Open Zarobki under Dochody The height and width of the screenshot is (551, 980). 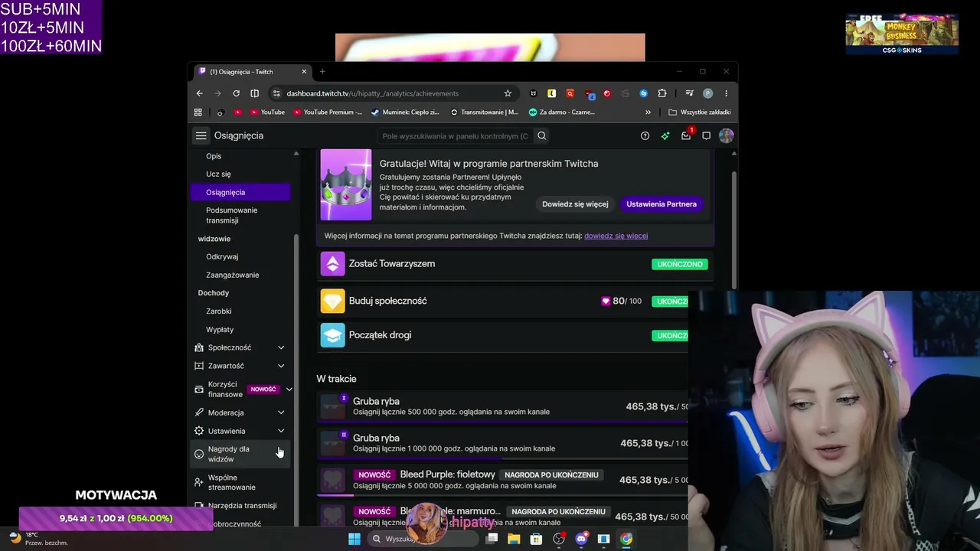219,311
